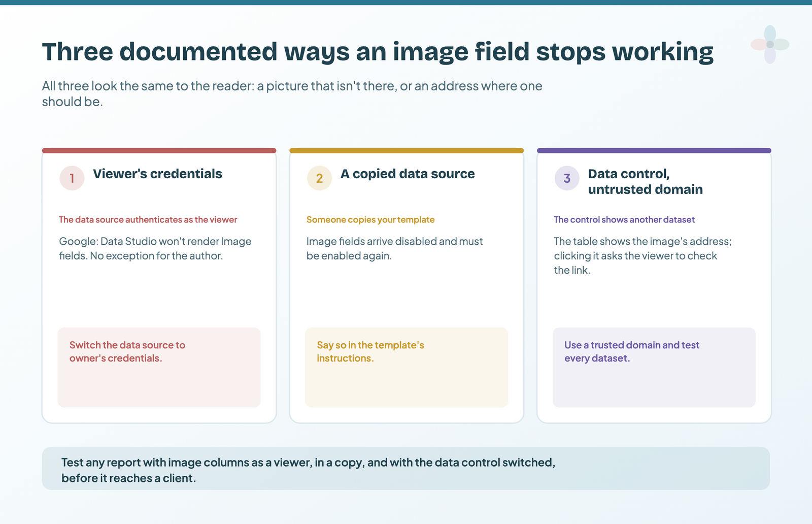This screenshot has width=812, height=524.
Task: Click the text 'Google: Data Studio won't render Image fields'
Action: [x=155, y=248]
